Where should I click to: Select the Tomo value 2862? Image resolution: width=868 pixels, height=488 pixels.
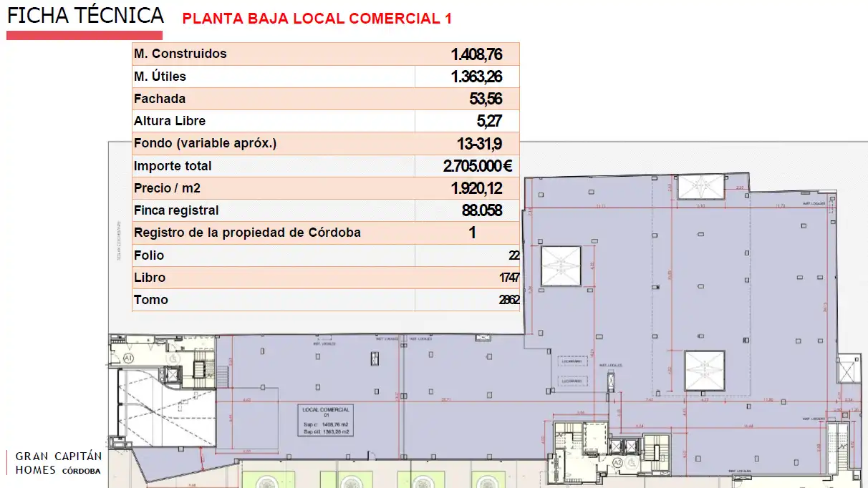[x=509, y=300]
